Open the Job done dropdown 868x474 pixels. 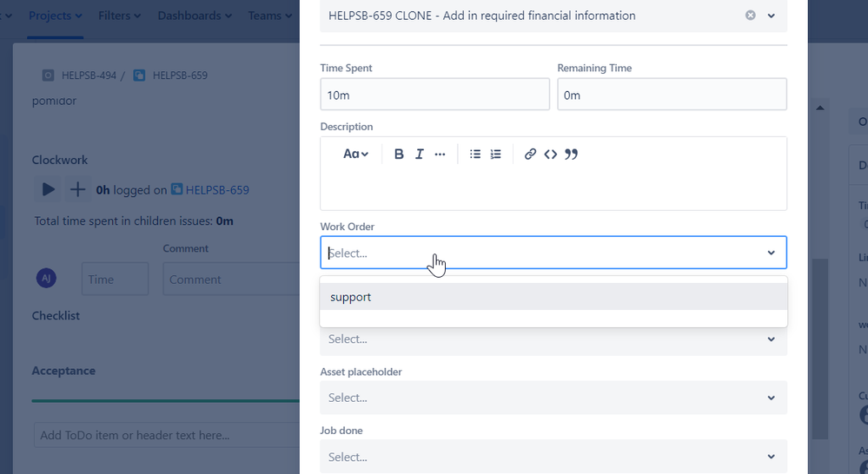tap(553, 457)
